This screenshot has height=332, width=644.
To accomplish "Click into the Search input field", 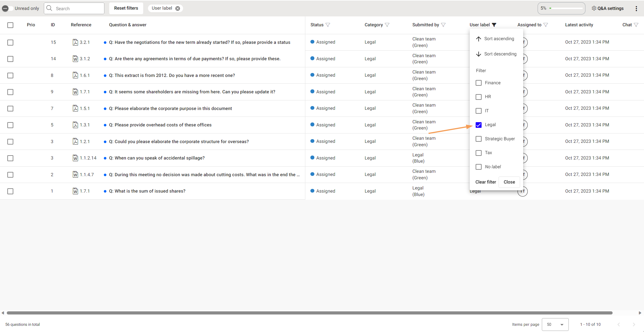I will click(x=78, y=8).
